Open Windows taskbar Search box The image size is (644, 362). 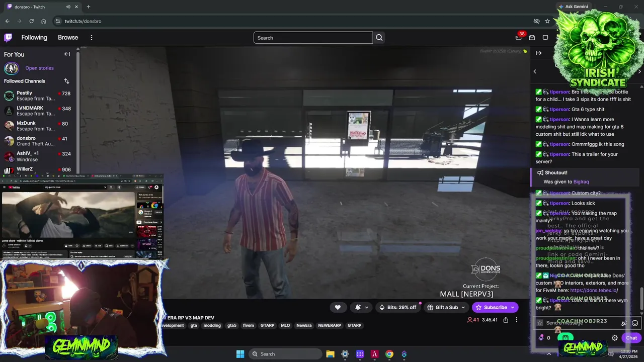pos(285,354)
